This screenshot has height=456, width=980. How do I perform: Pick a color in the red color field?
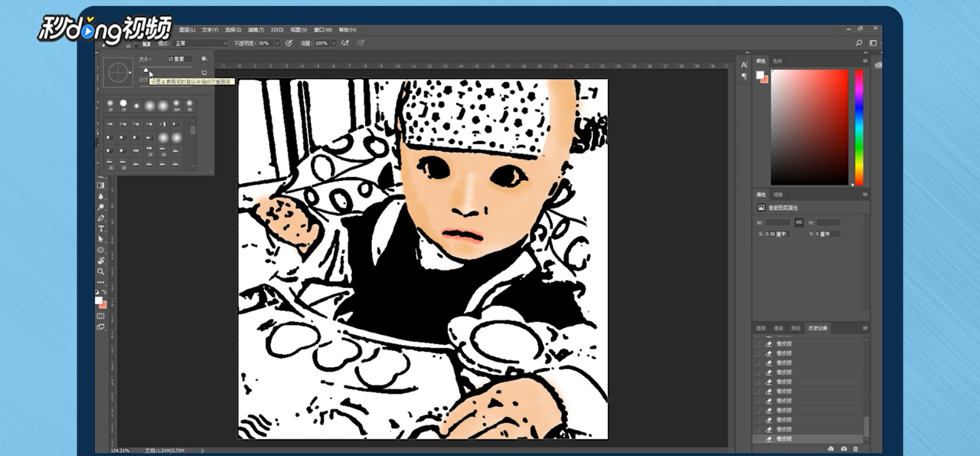coord(809,127)
